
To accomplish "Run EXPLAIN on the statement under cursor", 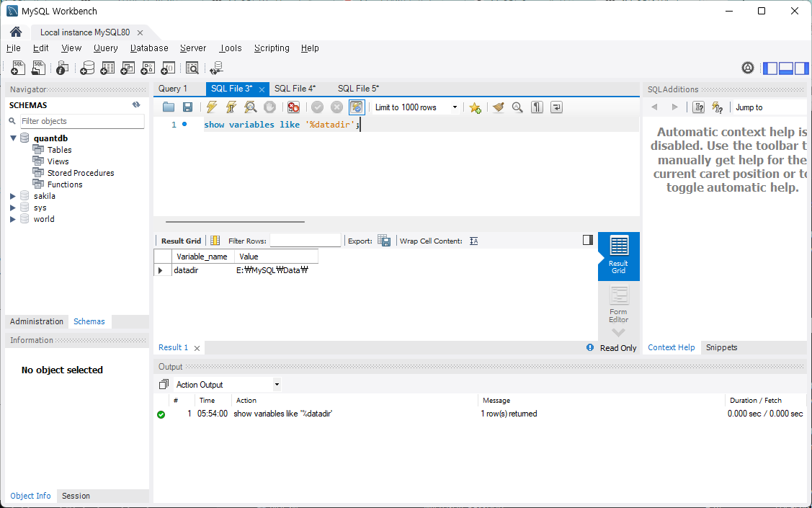I will (x=251, y=107).
